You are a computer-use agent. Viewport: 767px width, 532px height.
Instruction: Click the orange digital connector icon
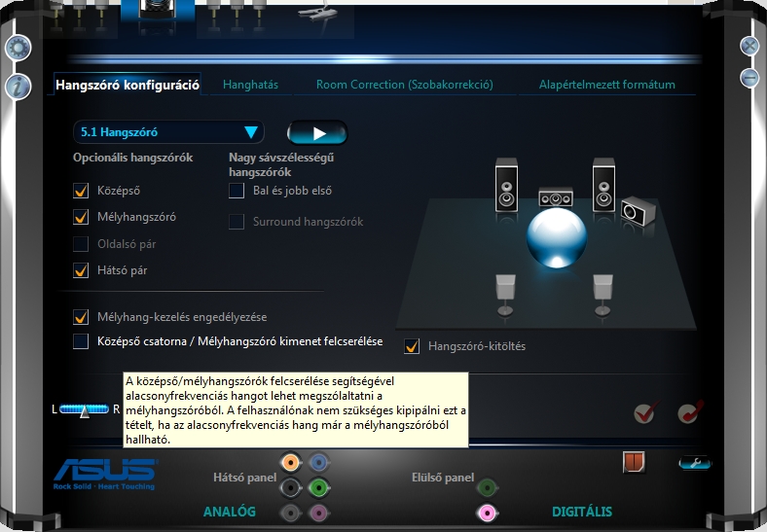[x=634, y=462]
